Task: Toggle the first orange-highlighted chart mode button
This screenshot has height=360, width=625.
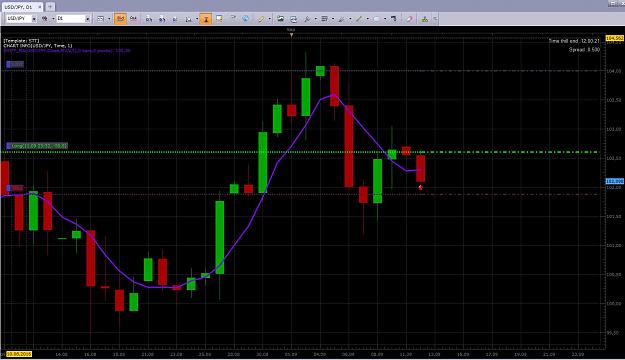Action: click(x=120, y=19)
